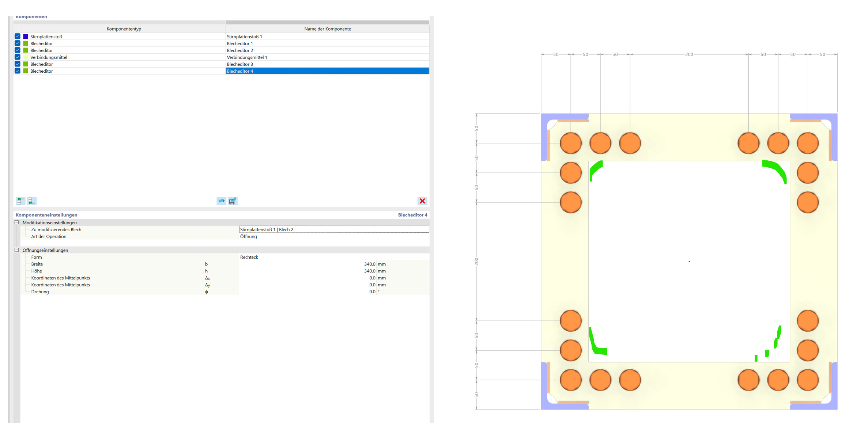Delete selected component with red X
The image size is (868, 423).
[422, 201]
